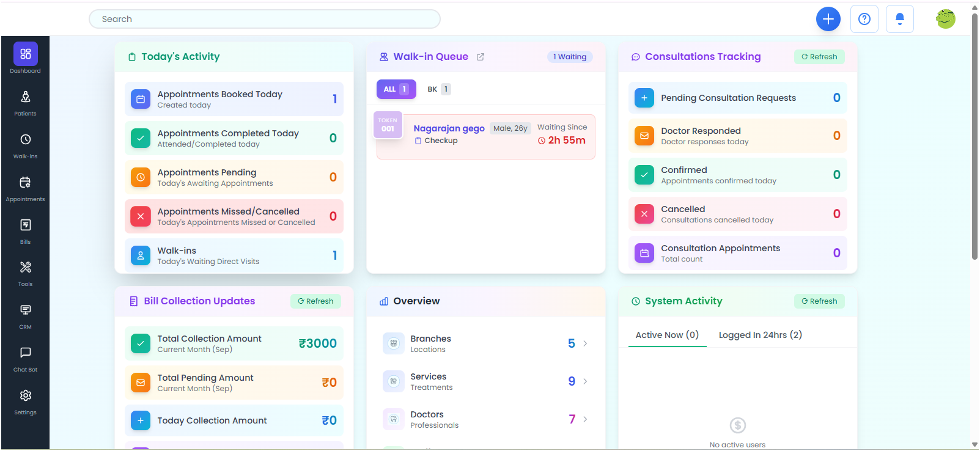The height and width of the screenshot is (451, 980).
Task: Select the BK queue tab
Action: (x=439, y=89)
